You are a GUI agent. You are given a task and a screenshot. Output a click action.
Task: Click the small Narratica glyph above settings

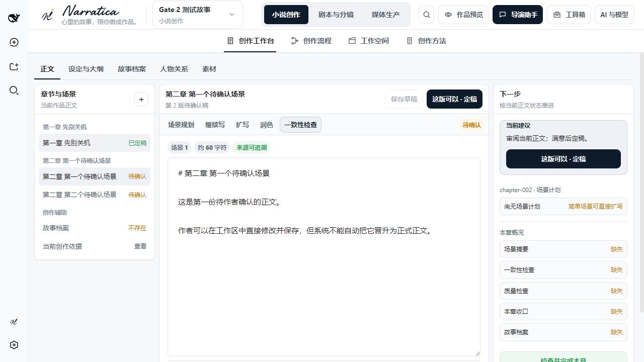pos(14,321)
